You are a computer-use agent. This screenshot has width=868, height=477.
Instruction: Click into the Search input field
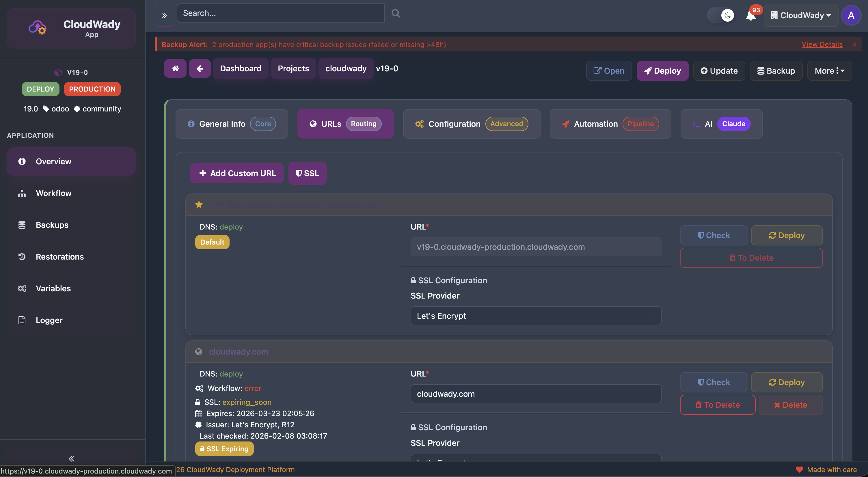[x=280, y=13]
